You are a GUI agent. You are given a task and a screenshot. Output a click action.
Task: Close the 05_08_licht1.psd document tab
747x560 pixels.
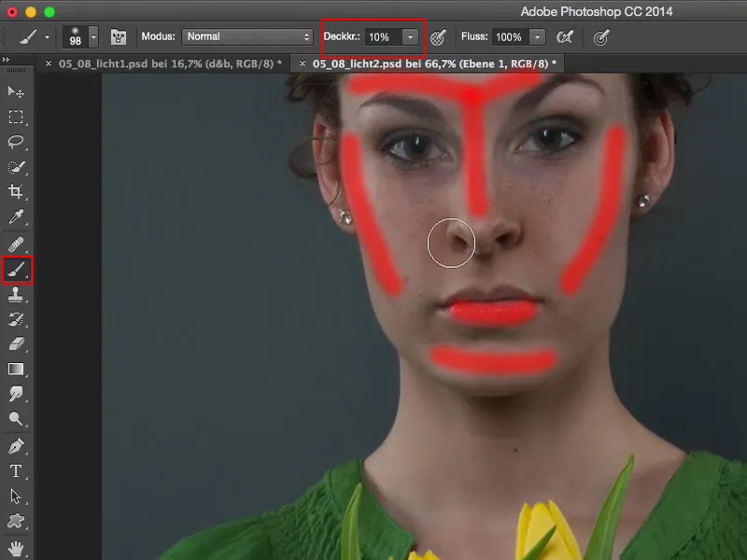click(49, 63)
